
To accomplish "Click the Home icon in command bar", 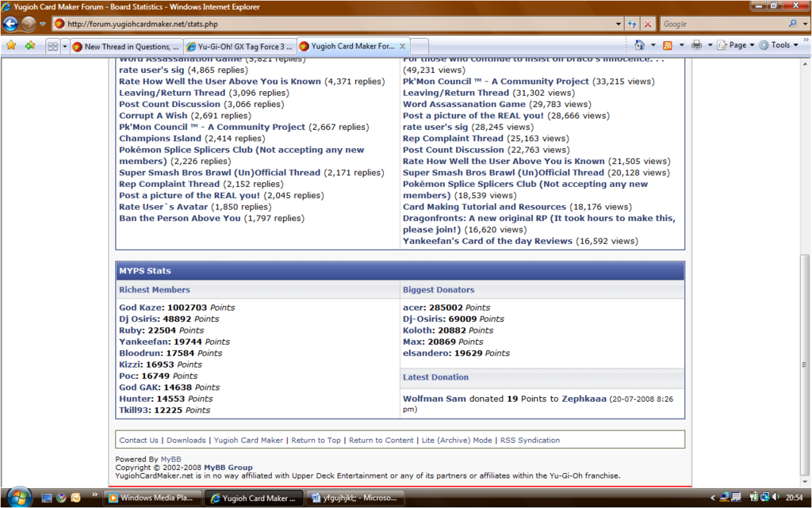I will [x=640, y=45].
